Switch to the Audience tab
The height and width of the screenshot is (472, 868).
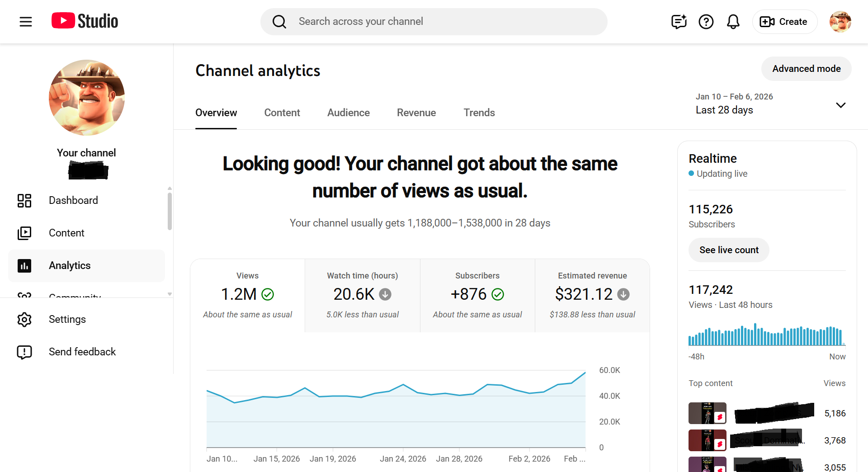click(x=348, y=113)
